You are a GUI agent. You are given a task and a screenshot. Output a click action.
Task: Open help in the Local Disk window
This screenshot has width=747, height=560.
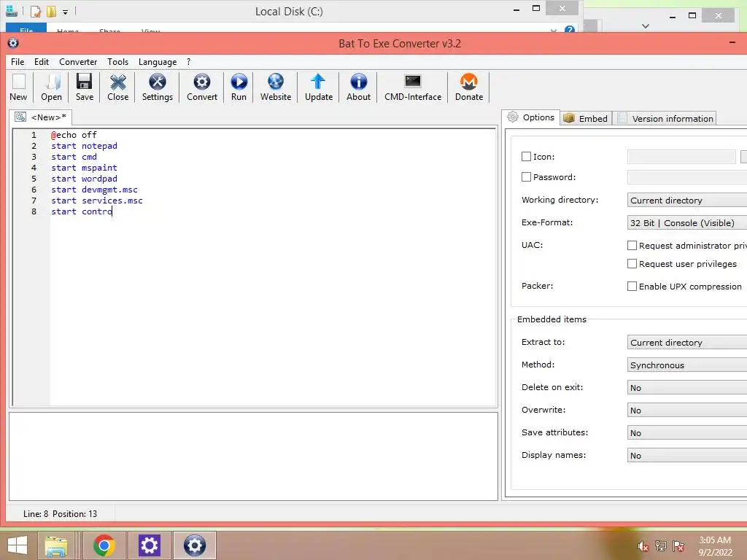tap(569, 31)
